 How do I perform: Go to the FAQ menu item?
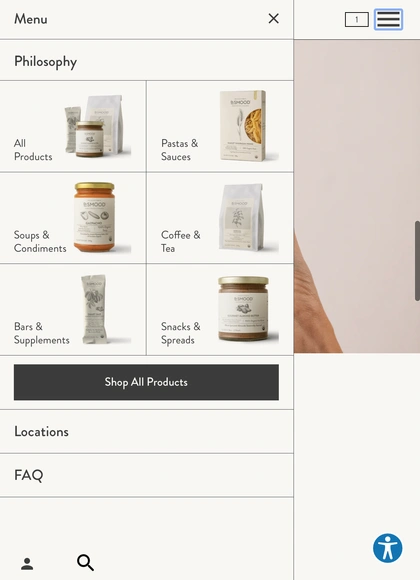click(147, 475)
